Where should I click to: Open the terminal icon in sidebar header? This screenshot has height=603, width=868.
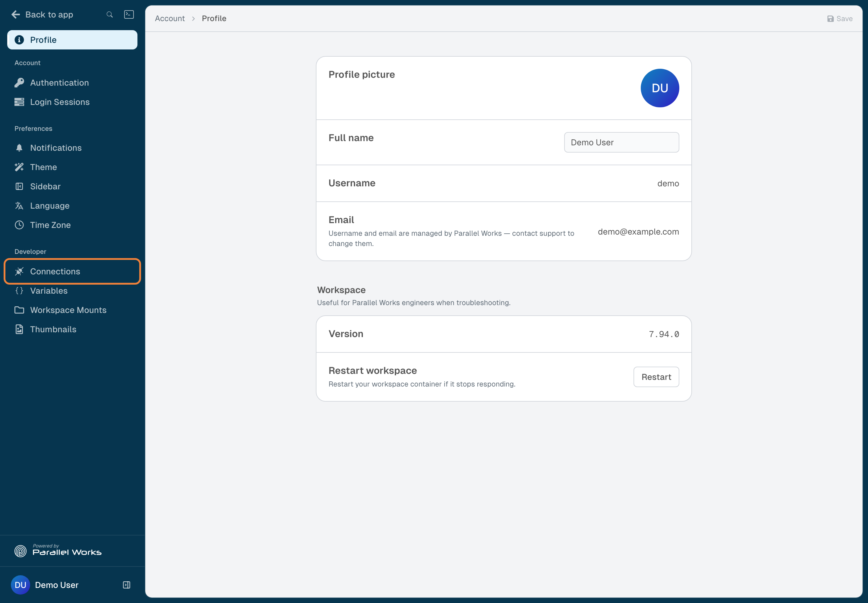129,14
